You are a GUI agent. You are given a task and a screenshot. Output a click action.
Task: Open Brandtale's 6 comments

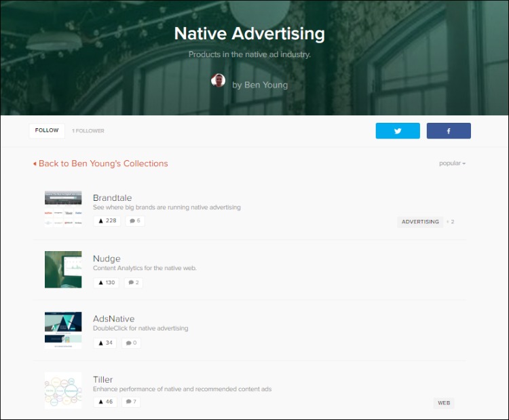pos(134,221)
